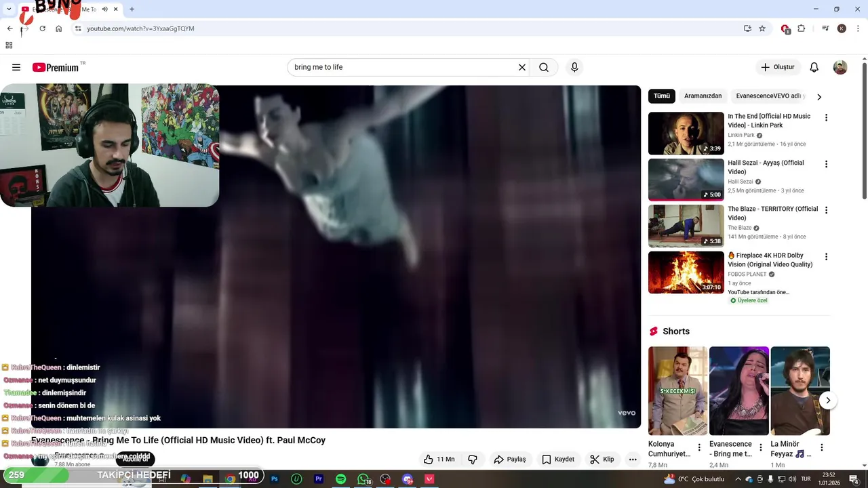Save the video with Kaydet

coord(558,459)
